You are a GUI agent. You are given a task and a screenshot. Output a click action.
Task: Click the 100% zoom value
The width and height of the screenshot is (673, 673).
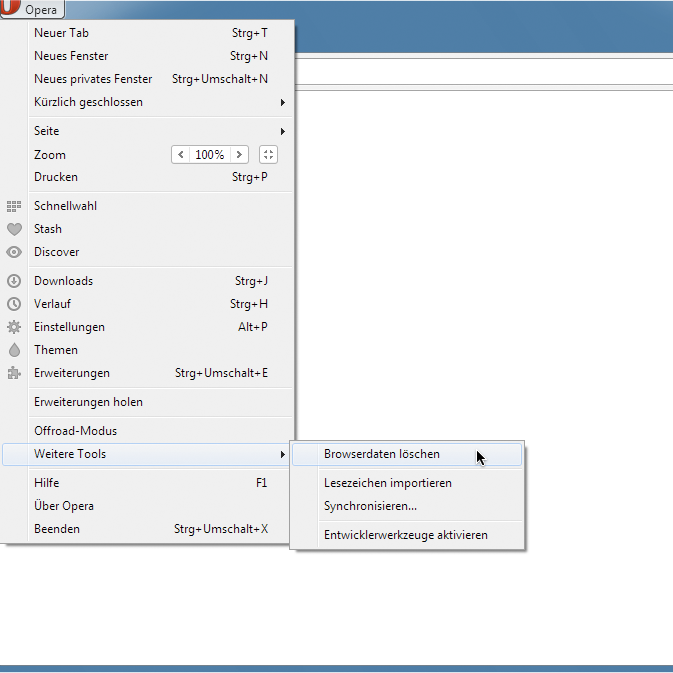(x=210, y=155)
